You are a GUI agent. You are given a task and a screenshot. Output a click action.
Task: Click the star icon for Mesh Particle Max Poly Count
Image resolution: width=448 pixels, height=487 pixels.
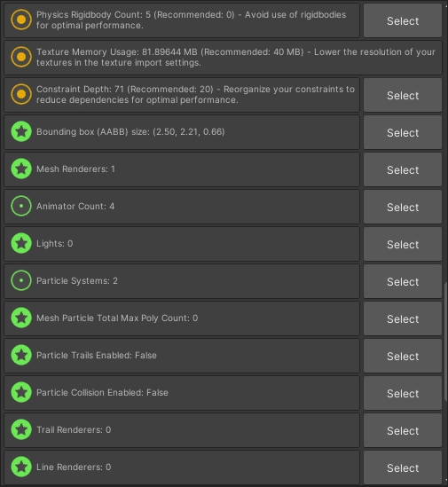pos(21,318)
